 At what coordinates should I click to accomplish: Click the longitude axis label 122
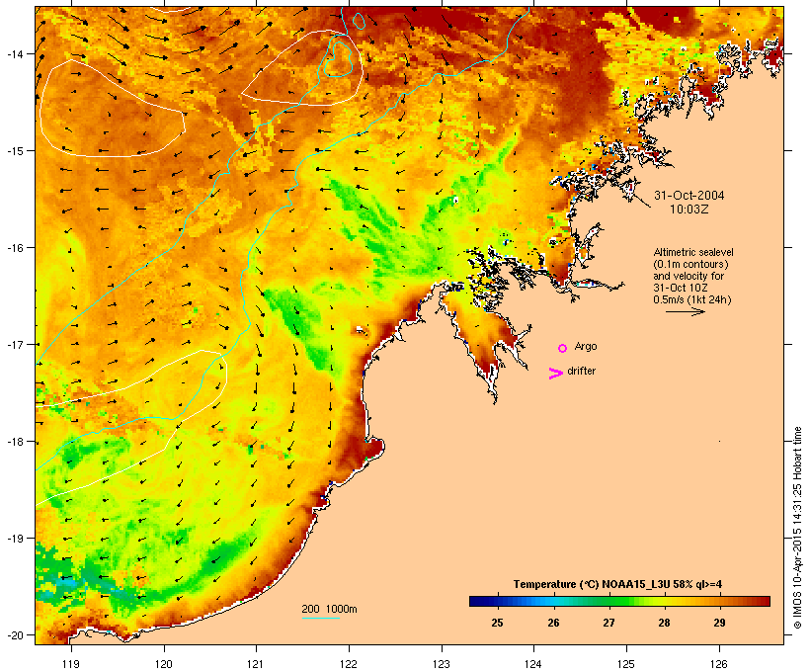click(349, 664)
